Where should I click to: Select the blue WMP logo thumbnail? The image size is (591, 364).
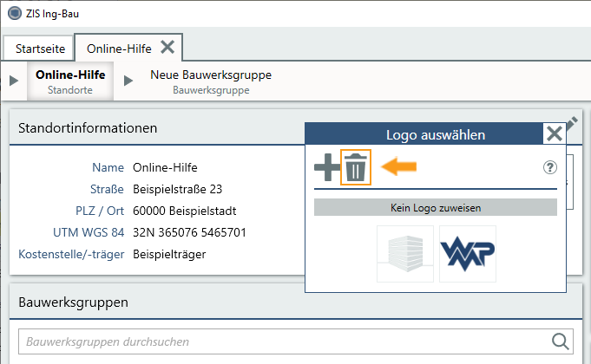(467, 254)
